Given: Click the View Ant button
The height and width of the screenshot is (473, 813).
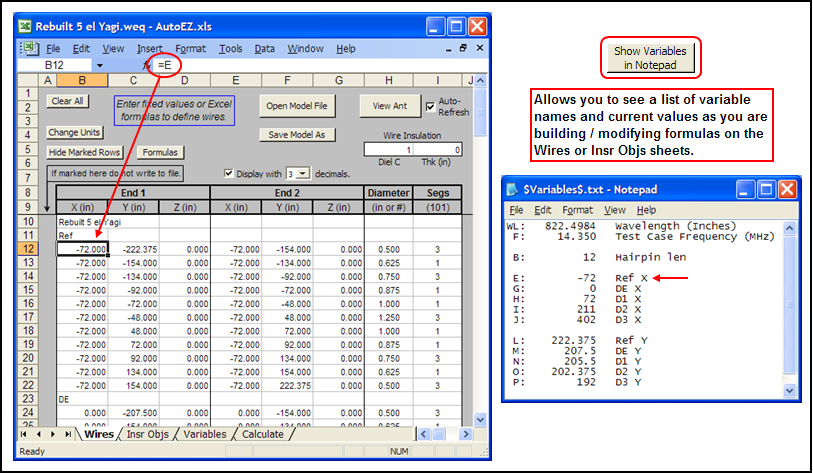Looking at the screenshot, I should pyautogui.click(x=390, y=105).
